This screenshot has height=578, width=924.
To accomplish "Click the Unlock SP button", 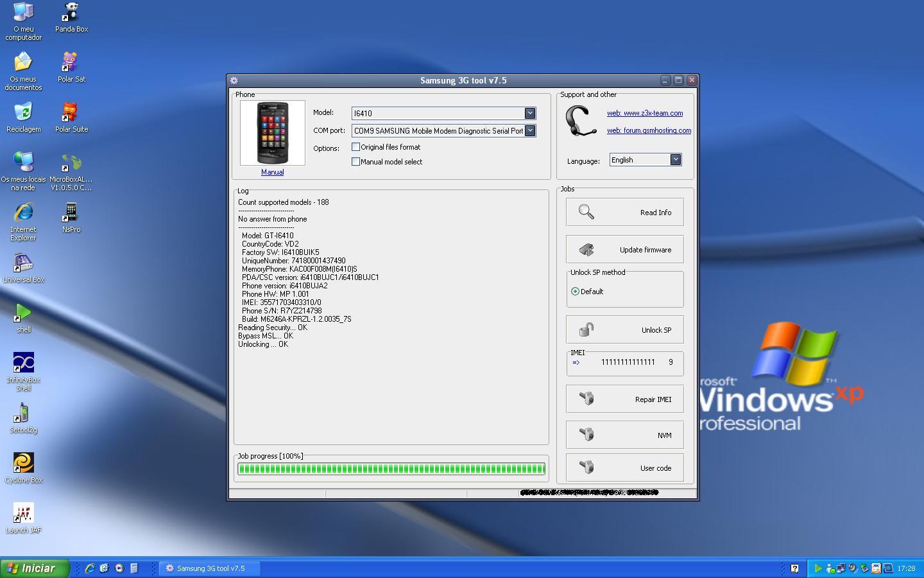I will point(625,329).
